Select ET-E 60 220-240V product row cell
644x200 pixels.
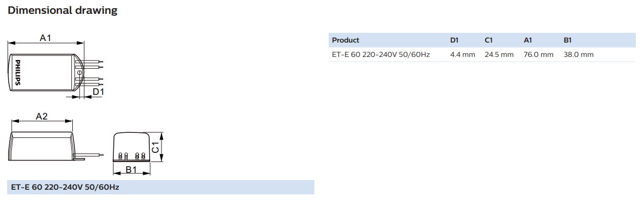coord(381,54)
